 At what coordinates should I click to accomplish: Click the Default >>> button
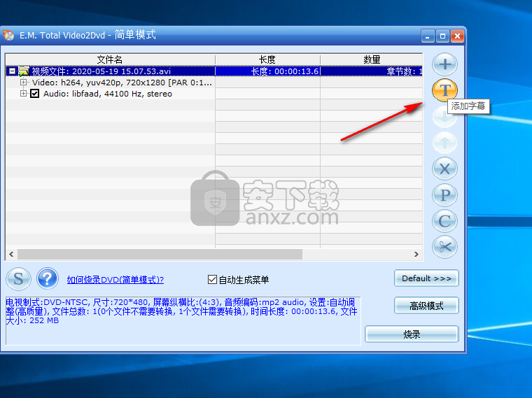426,278
